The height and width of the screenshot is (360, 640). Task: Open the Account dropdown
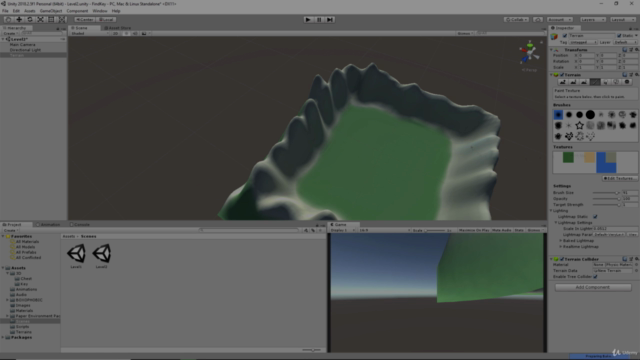pos(559,20)
